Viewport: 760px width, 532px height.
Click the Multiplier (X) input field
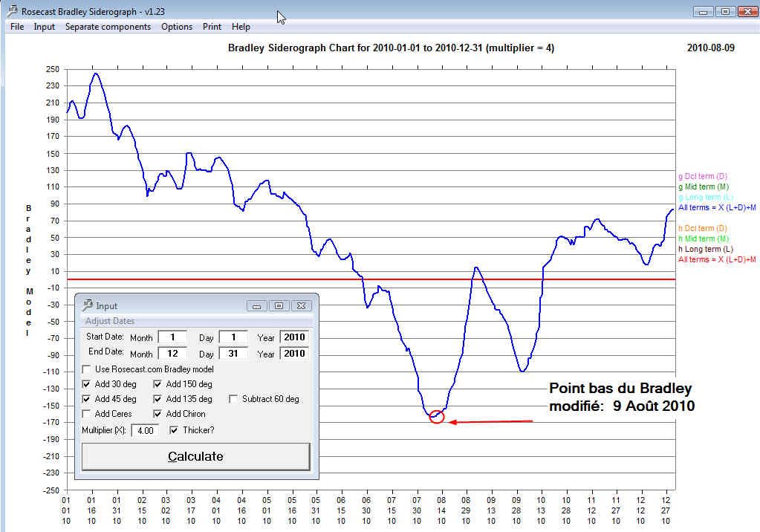click(144, 430)
